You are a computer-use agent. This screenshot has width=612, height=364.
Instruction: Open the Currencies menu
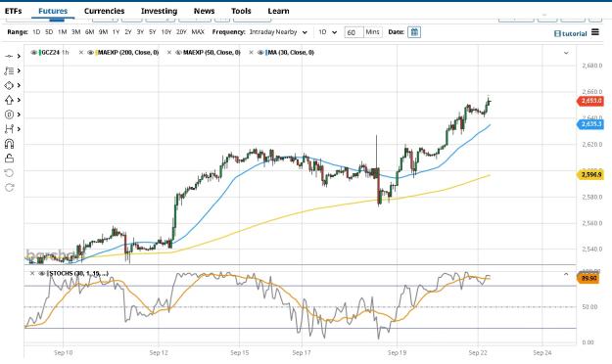(x=104, y=11)
